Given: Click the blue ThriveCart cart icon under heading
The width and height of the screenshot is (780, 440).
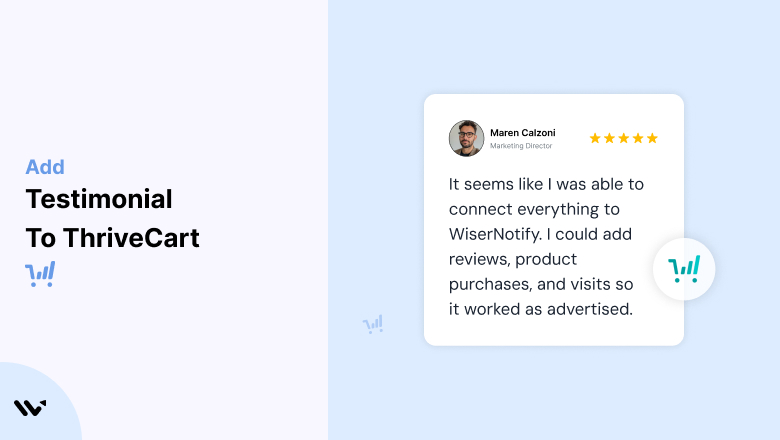Looking at the screenshot, I should coord(40,274).
